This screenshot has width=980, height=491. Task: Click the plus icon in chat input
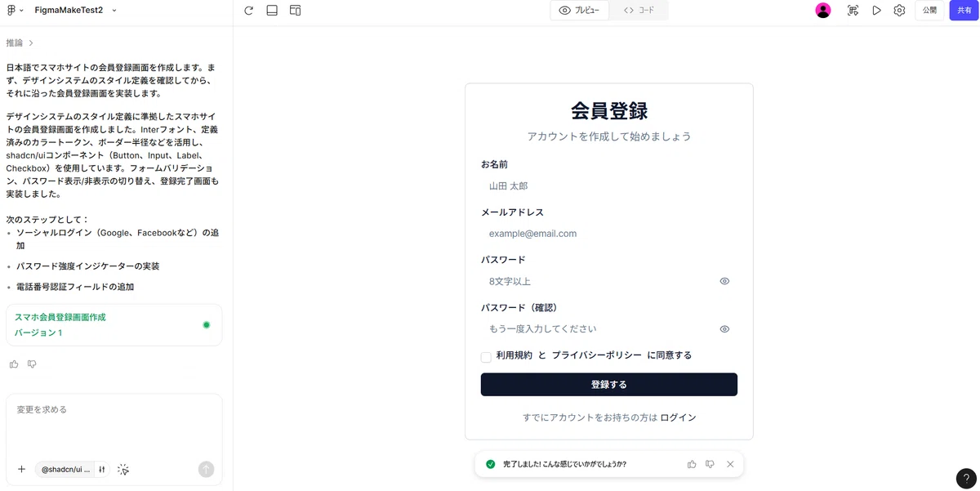[21, 469]
